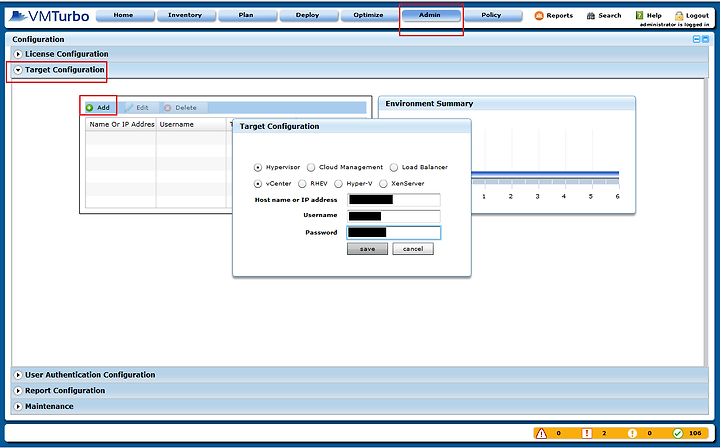Image resolution: width=720 pixels, height=448 pixels.
Task: Click the Reports icon
Action: tap(539, 16)
